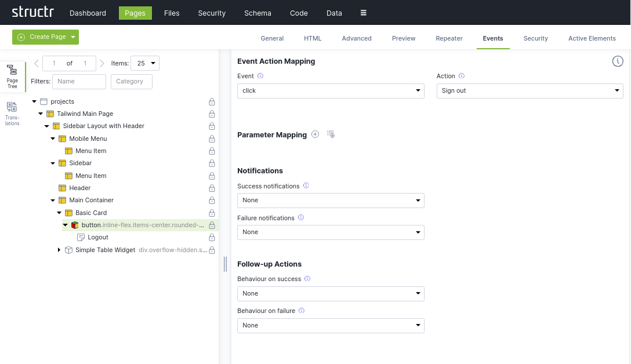Open the hamburger menu in top navigation
The height and width of the screenshot is (364, 631).
click(x=363, y=13)
